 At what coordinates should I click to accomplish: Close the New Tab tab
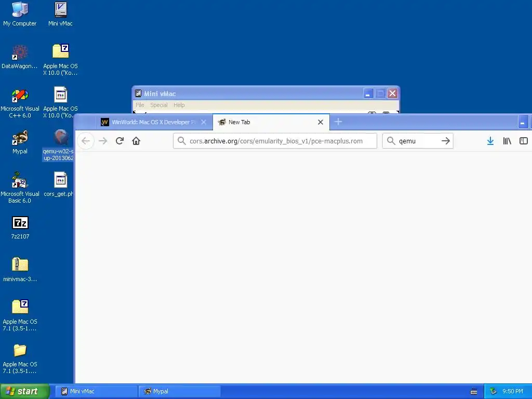point(320,122)
